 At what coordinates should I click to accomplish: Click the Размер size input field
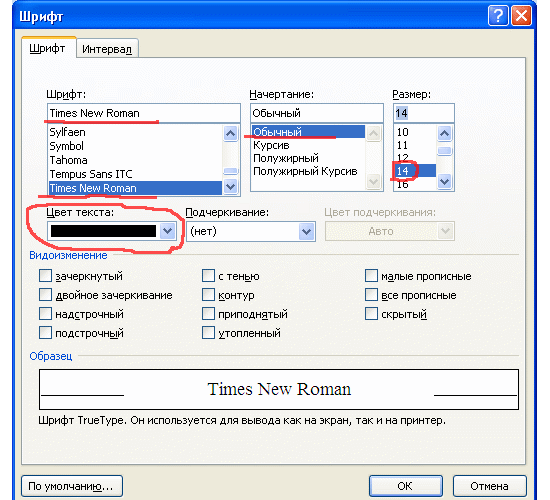[424, 113]
